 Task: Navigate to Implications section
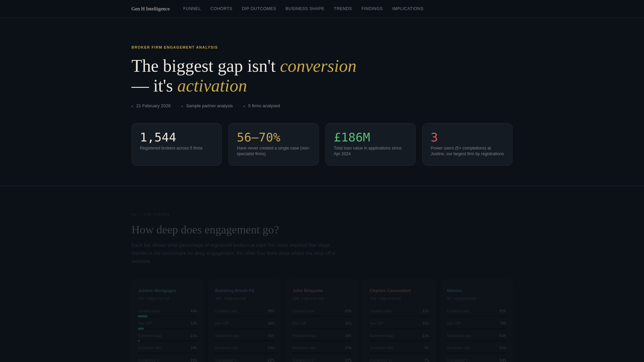pyautogui.click(x=408, y=9)
